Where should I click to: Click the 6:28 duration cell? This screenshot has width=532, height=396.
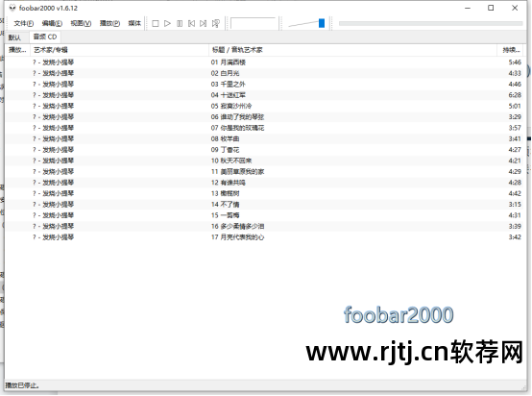tap(515, 95)
